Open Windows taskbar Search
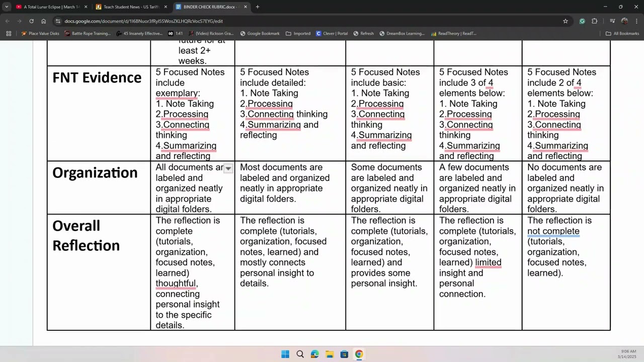644x362 pixels. tap(300, 354)
